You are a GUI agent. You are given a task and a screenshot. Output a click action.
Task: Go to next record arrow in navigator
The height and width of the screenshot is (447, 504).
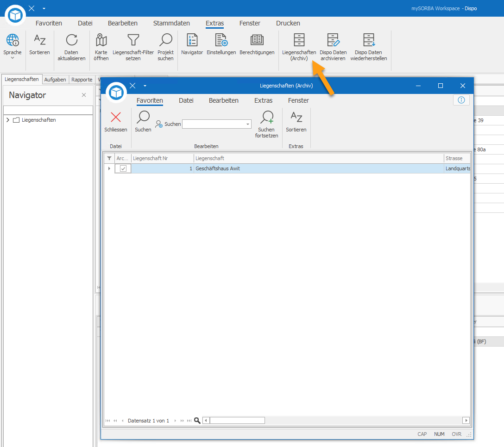175,420
